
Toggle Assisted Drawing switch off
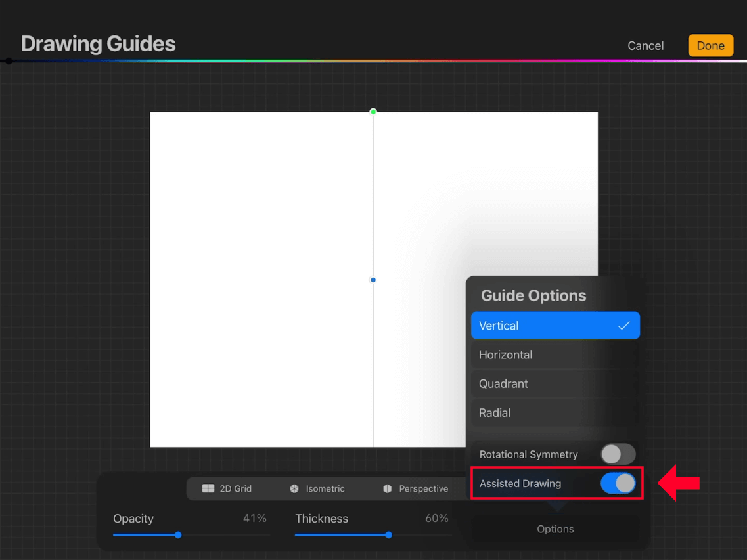[618, 483]
